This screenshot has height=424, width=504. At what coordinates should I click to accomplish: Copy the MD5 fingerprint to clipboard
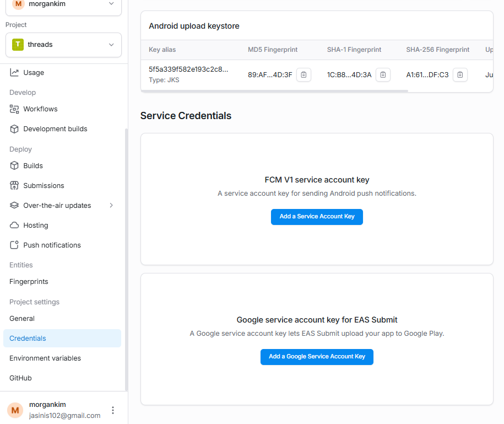point(304,75)
